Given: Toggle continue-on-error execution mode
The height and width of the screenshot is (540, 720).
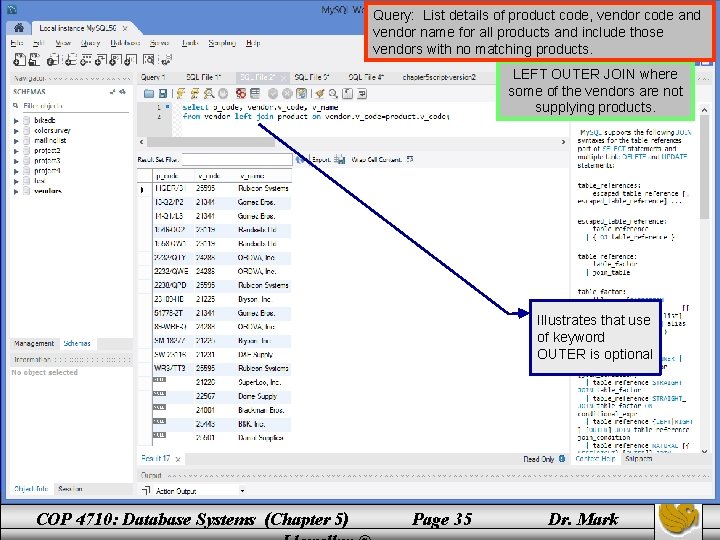Looking at the screenshot, I should coord(241,94).
